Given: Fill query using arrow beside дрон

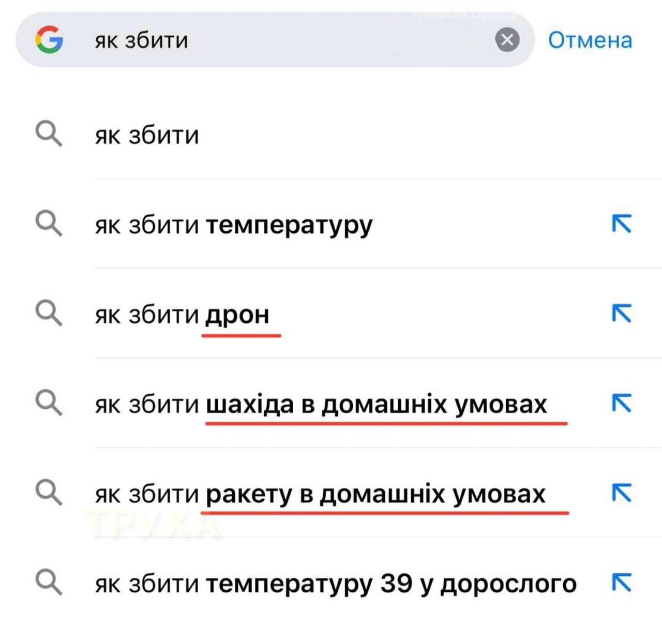Looking at the screenshot, I should (621, 313).
